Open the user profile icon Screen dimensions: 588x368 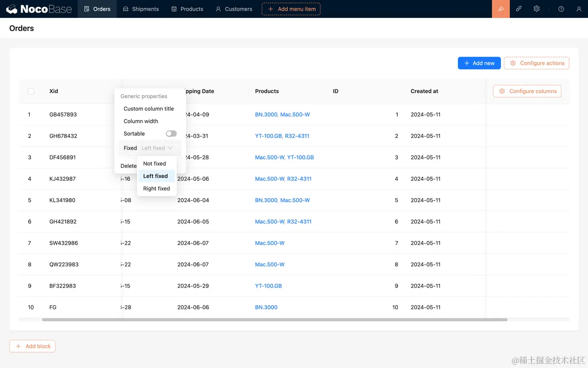pos(579,9)
